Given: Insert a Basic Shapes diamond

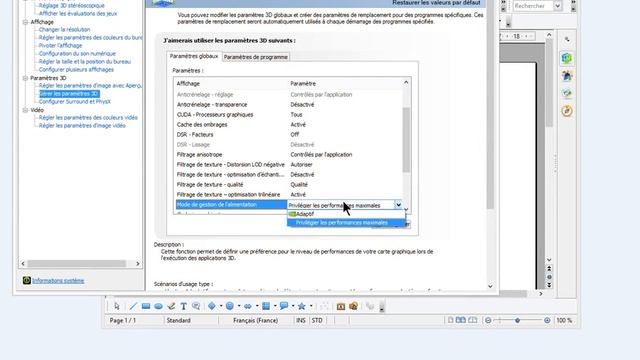Looking at the screenshot, I should (x=211, y=306).
